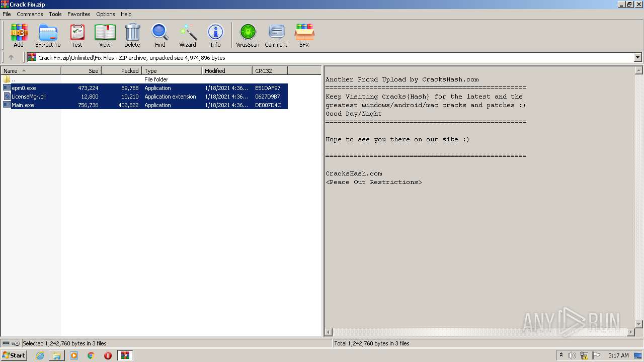Open Internet Explorer from taskbar

[40, 355]
